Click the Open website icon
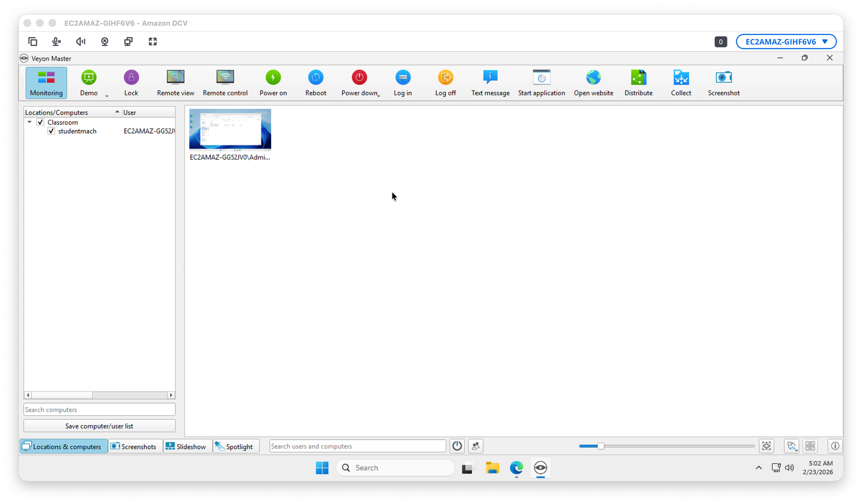This screenshot has height=504, width=862. tap(593, 82)
